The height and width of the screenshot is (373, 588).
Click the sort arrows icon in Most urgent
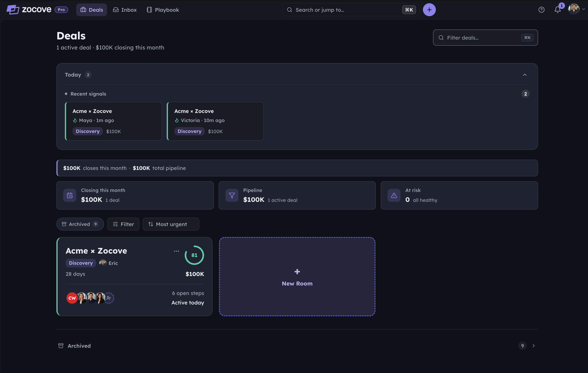click(151, 224)
